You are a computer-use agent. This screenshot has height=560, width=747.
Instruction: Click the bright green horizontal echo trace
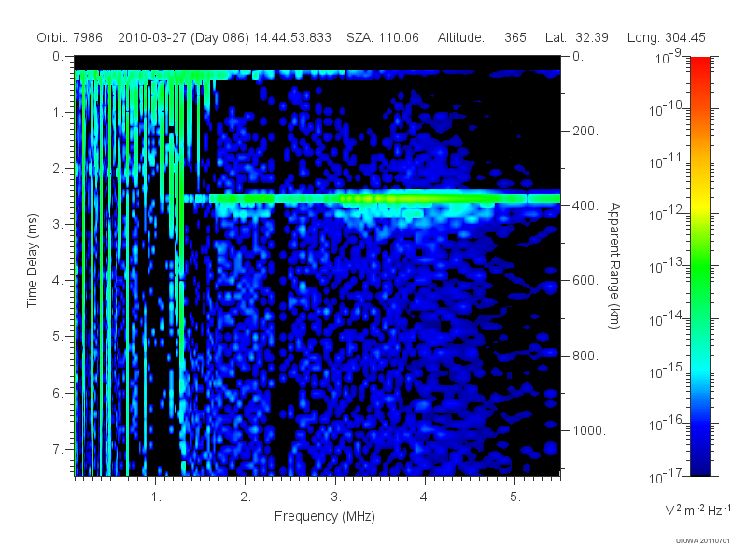pyautogui.click(x=372, y=198)
